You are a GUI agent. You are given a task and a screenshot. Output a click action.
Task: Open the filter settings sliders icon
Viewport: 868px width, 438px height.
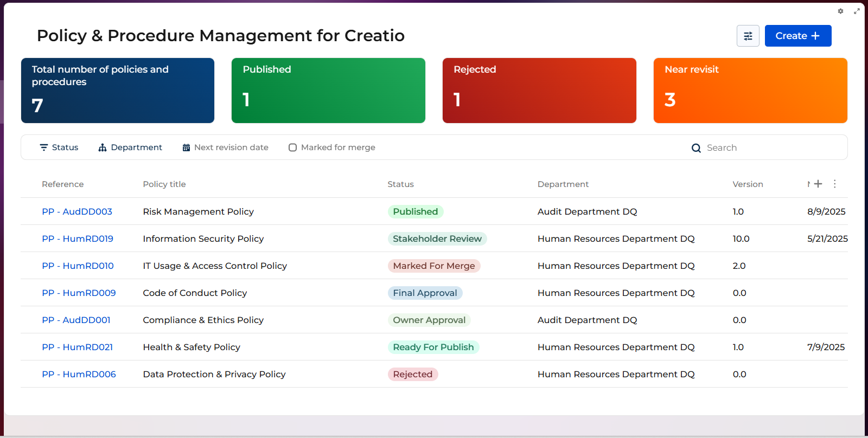pyautogui.click(x=748, y=36)
